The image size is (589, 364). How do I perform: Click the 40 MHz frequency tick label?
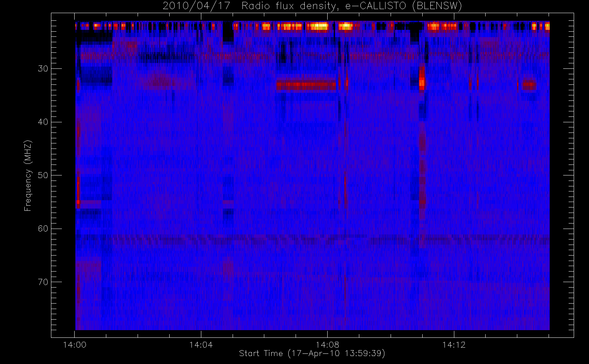43,122
